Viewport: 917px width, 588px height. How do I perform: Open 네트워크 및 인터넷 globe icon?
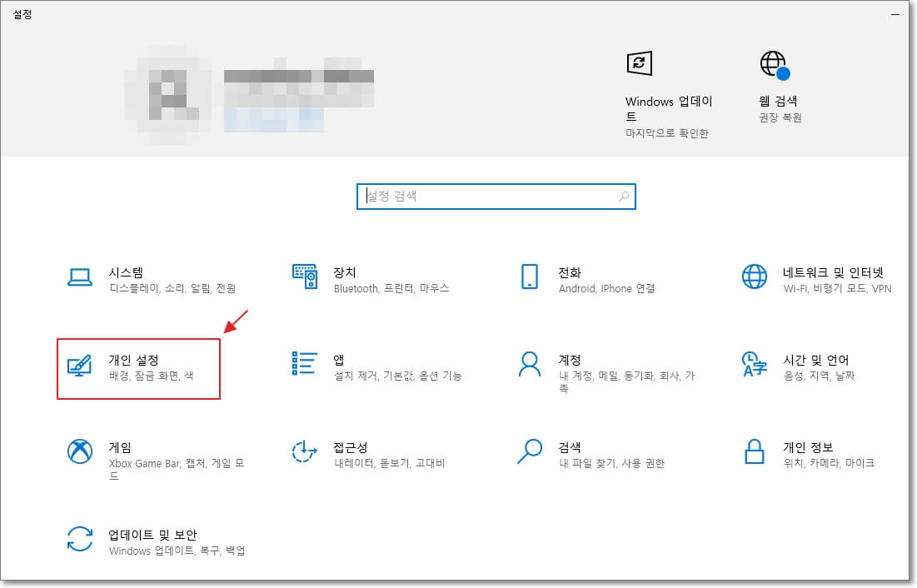pos(753,276)
